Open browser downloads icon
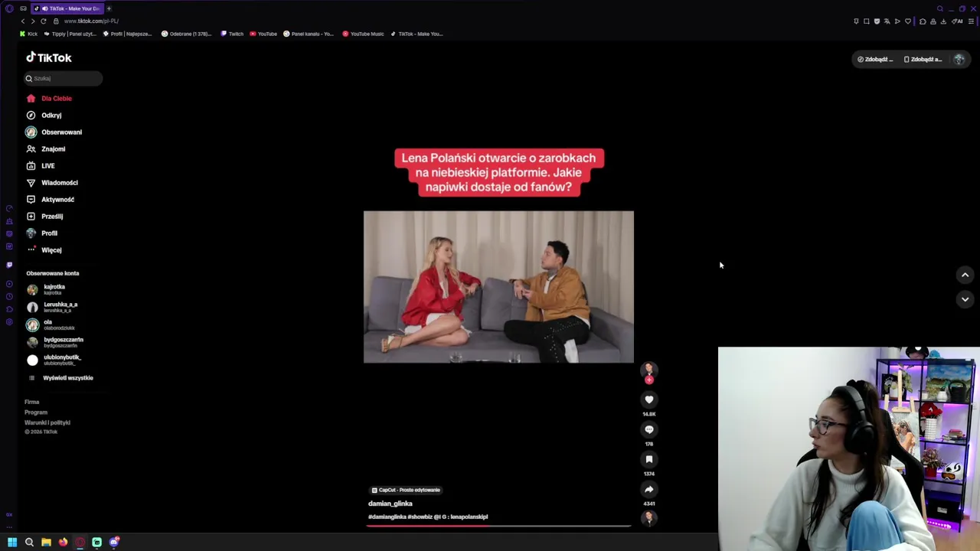Image resolution: width=980 pixels, height=551 pixels. (x=943, y=21)
